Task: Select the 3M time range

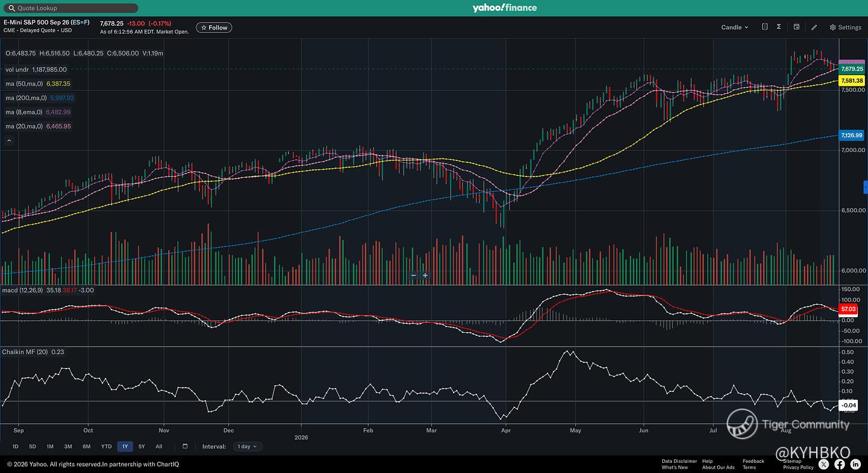Action: (x=68, y=446)
